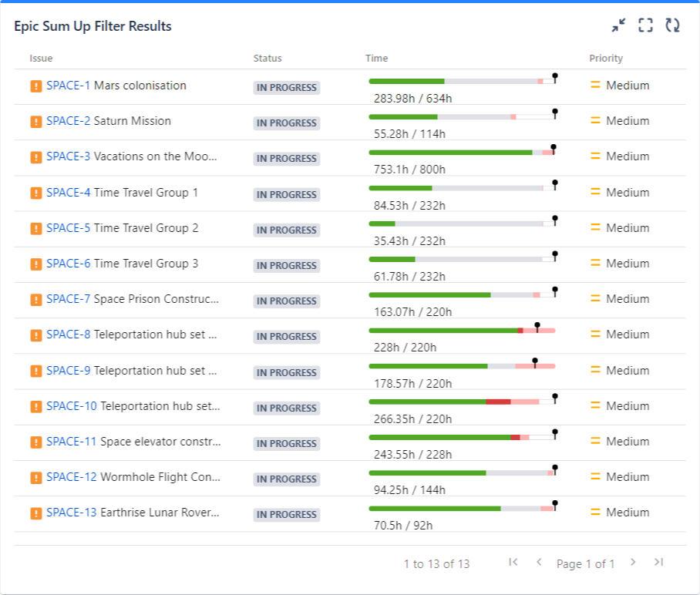Click the epic icon beside SPACE-1
Viewport: 700px width, 595px height.
point(35,86)
